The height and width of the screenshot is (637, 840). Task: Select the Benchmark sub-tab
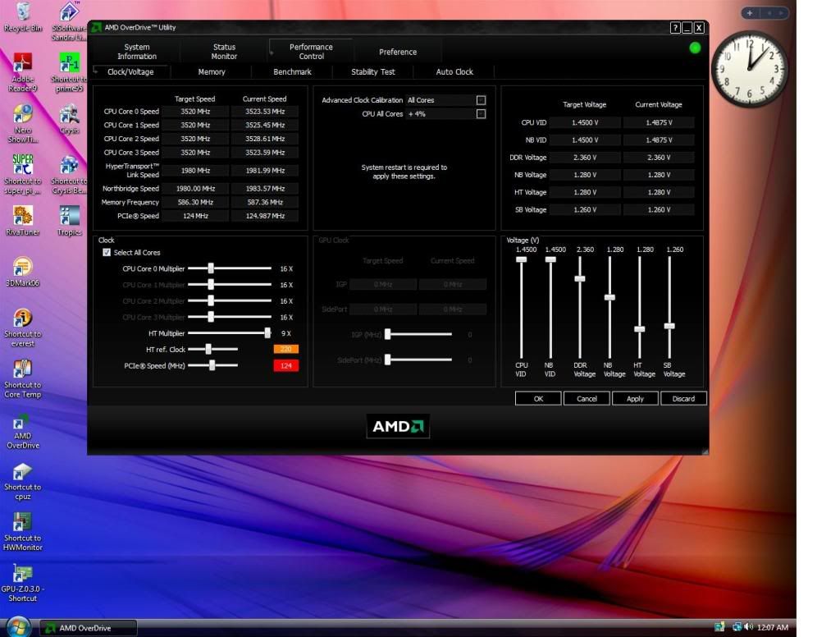292,72
